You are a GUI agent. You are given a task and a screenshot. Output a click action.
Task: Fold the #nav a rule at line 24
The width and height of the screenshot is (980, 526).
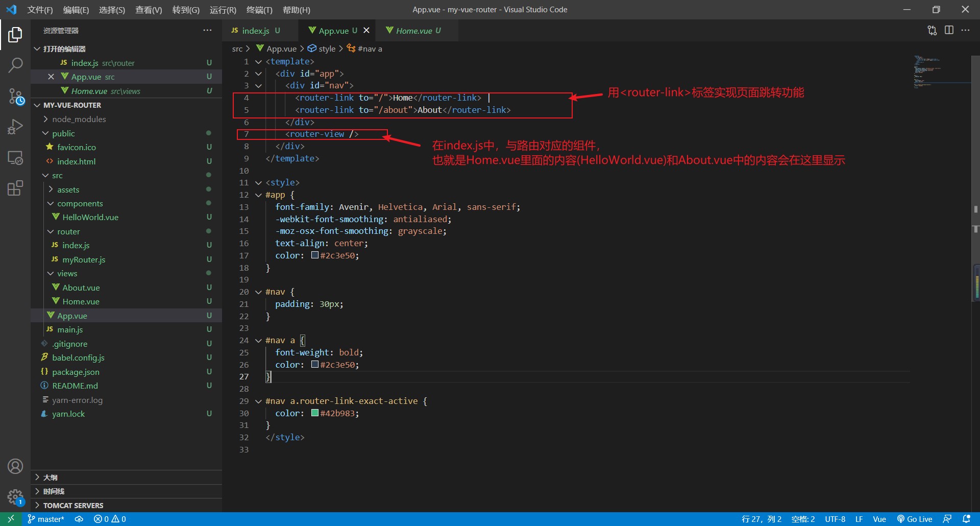point(258,341)
